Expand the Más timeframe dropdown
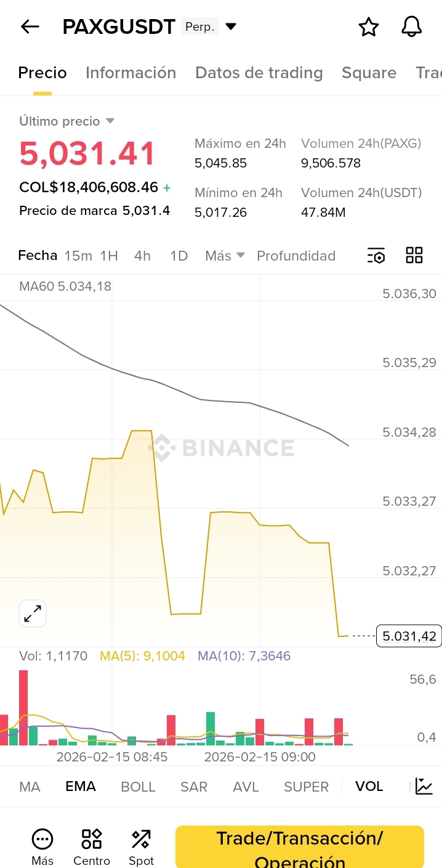The height and width of the screenshot is (868, 442). [225, 256]
